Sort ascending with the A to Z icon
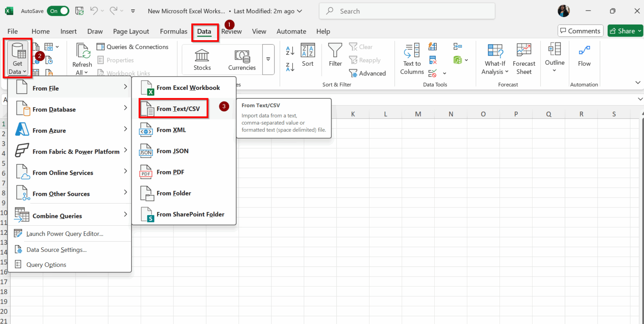 coord(290,51)
